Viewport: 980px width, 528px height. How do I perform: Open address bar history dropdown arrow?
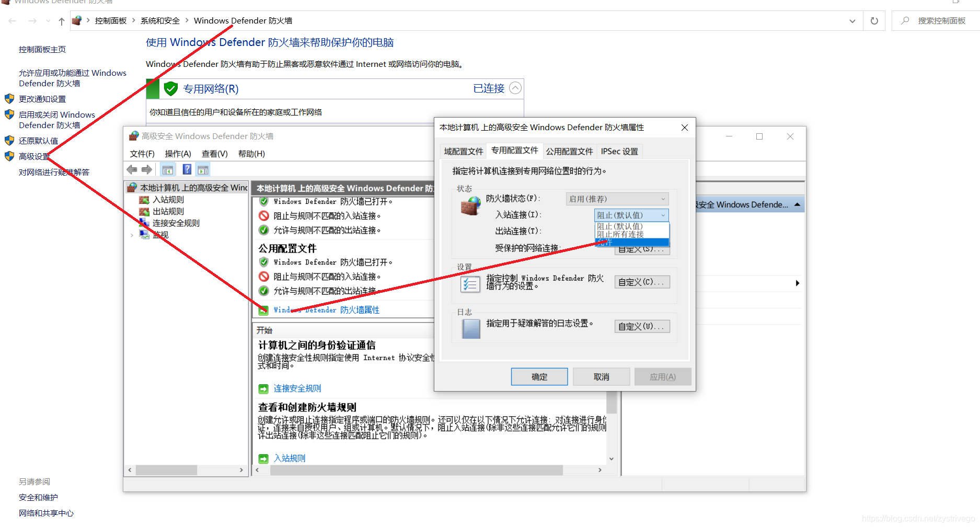point(852,21)
